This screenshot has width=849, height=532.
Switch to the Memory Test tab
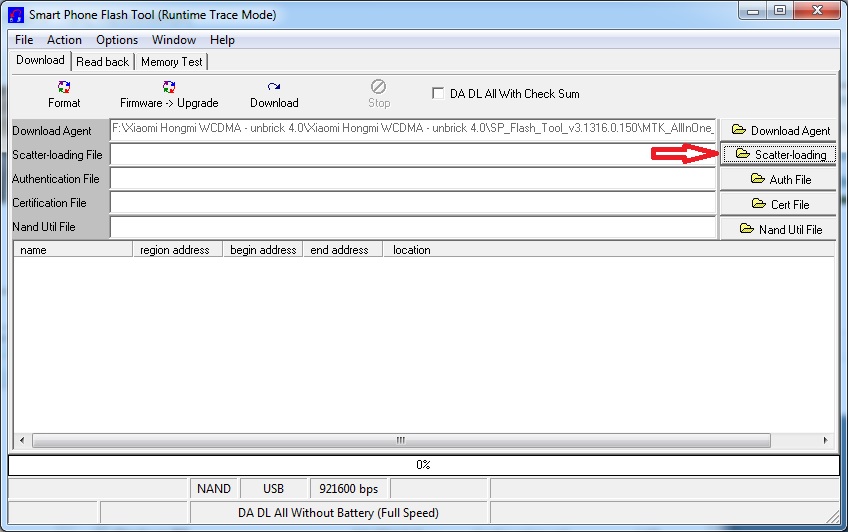click(171, 62)
